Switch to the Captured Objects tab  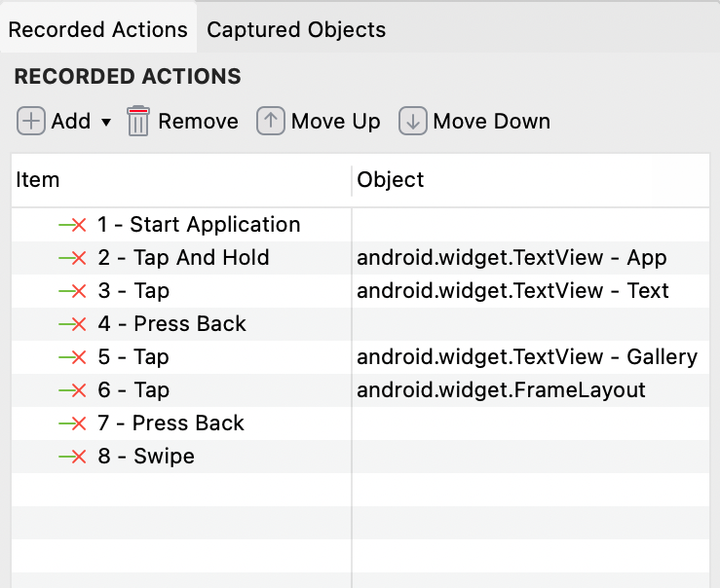[296, 30]
